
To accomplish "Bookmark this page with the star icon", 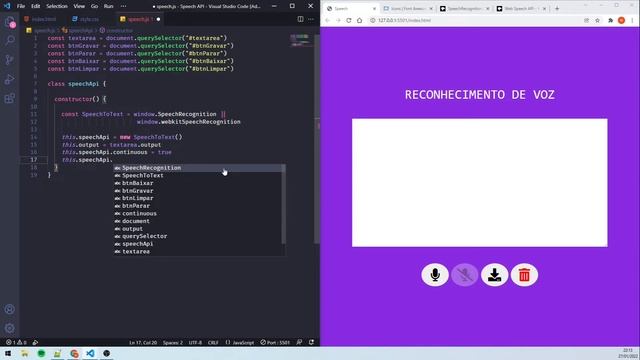I will tap(597, 20).
